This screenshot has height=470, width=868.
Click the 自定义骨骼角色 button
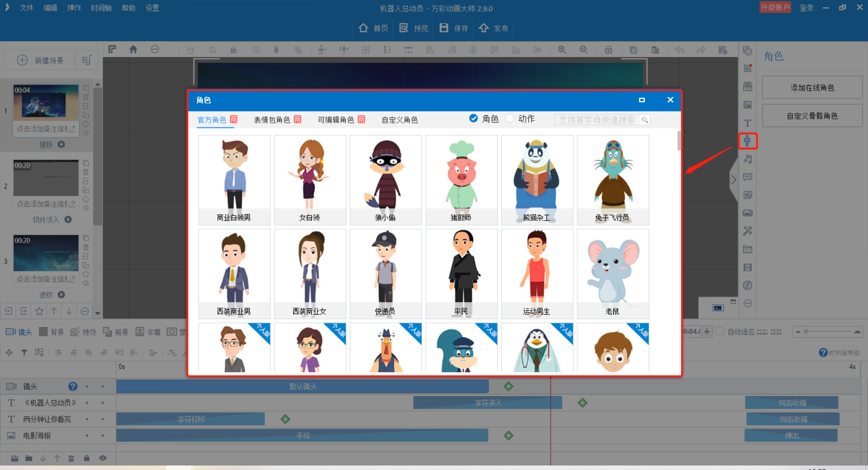812,116
